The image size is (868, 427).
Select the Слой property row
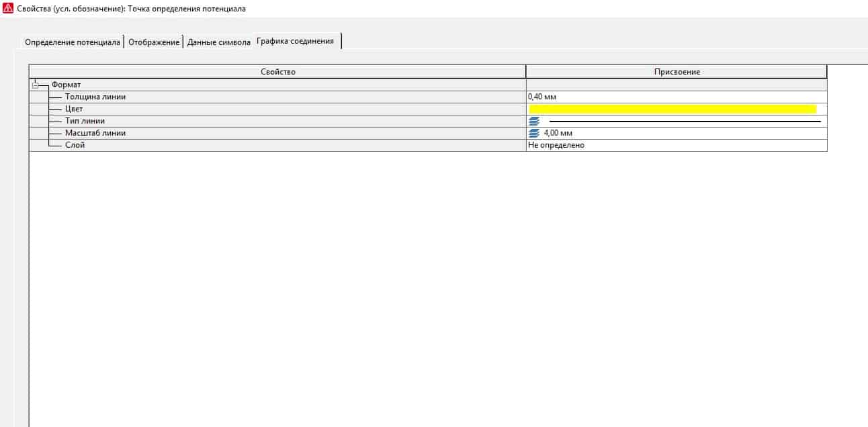pyautogui.click(x=428, y=145)
